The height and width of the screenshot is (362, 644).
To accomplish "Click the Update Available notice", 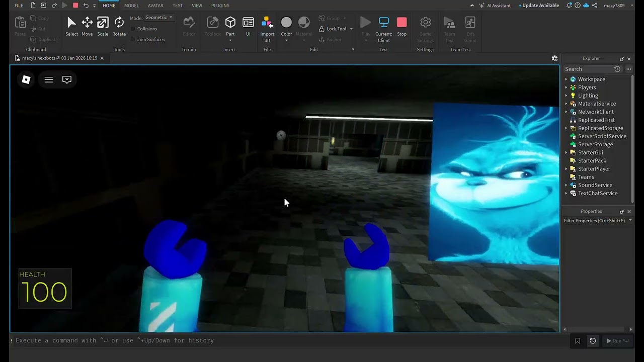I will (x=539, y=6).
